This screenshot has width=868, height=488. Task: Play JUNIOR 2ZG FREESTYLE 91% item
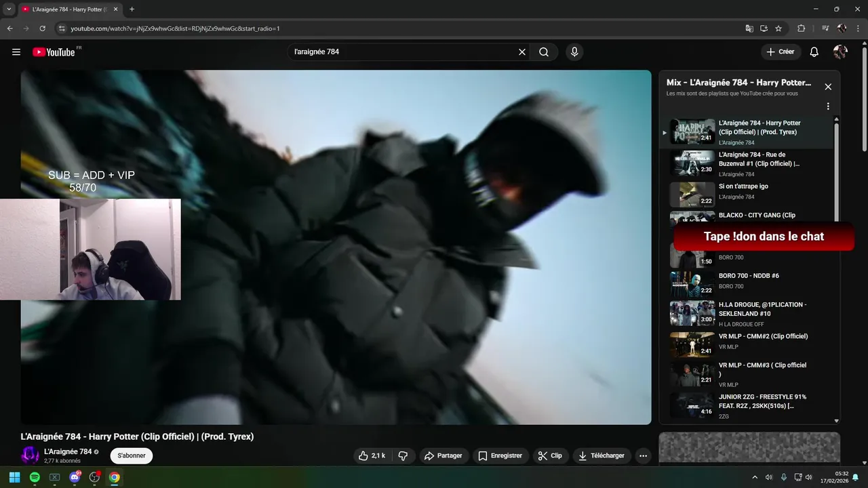(x=746, y=405)
